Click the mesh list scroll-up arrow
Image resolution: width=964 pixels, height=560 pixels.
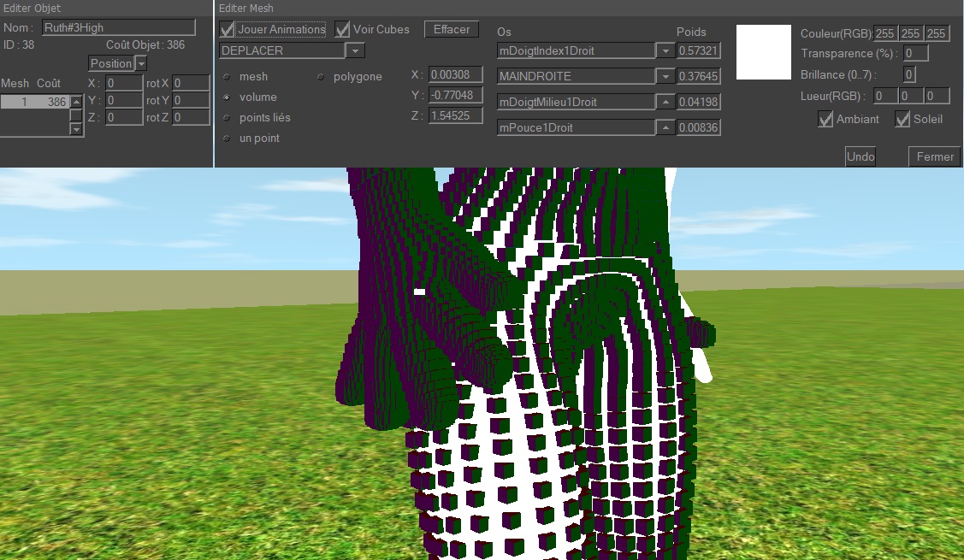[x=76, y=103]
